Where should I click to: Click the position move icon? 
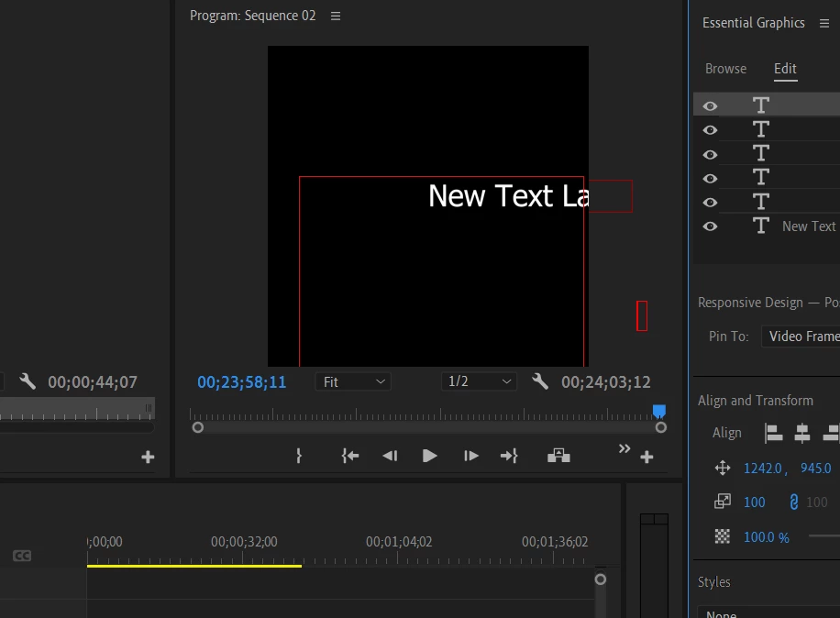click(x=722, y=468)
